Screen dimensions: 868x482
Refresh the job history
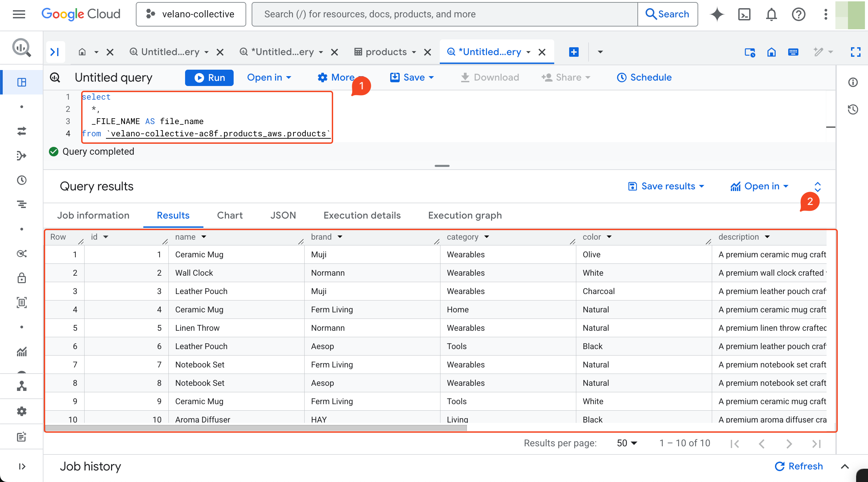[799, 466]
